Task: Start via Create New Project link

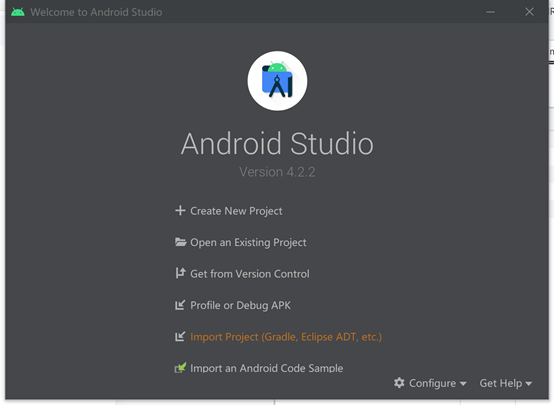Action: coord(236,211)
